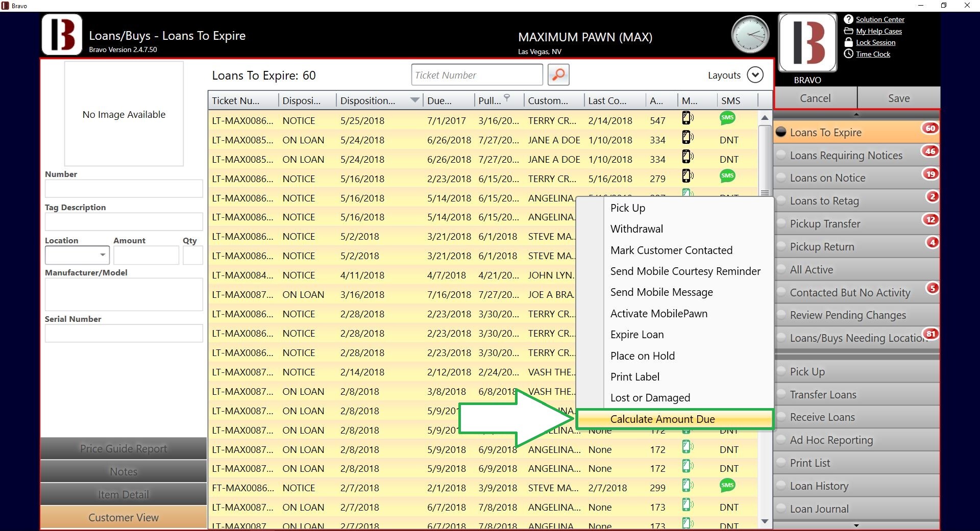The width and height of the screenshot is (980, 531).
Task: Open the Time Clock link
Action: point(873,54)
